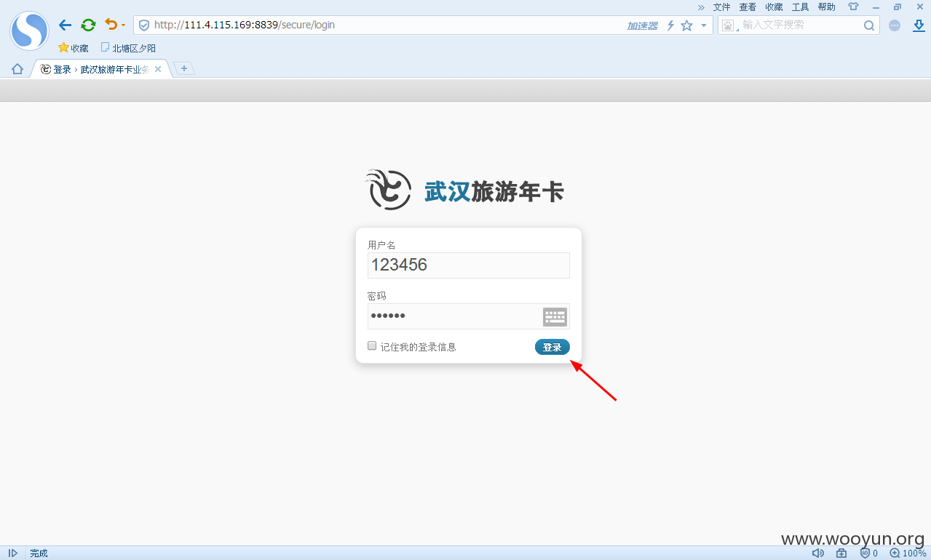Open the undo-close history dropdown arrow
This screenshot has height=560, width=931.
point(123,25)
